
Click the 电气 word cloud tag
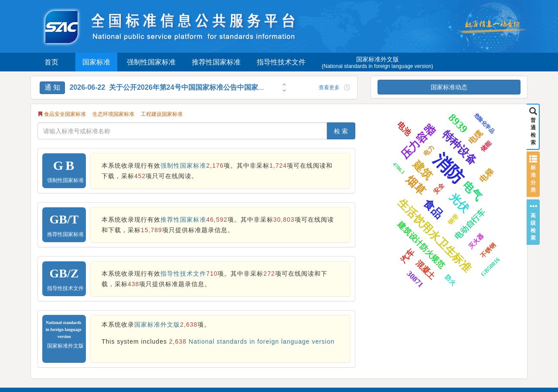(x=473, y=192)
